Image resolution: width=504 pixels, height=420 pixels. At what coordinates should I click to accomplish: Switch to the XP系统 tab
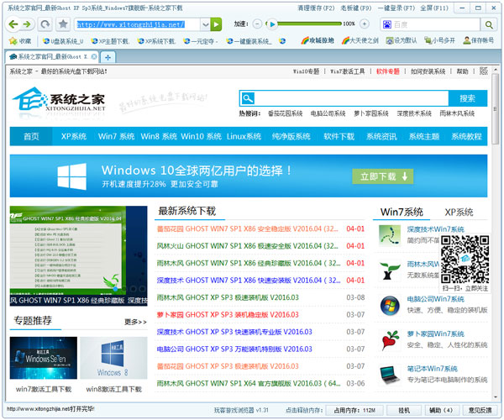click(459, 212)
